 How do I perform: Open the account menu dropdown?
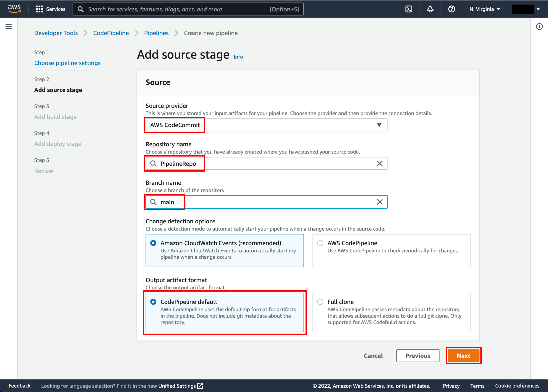point(526,9)
